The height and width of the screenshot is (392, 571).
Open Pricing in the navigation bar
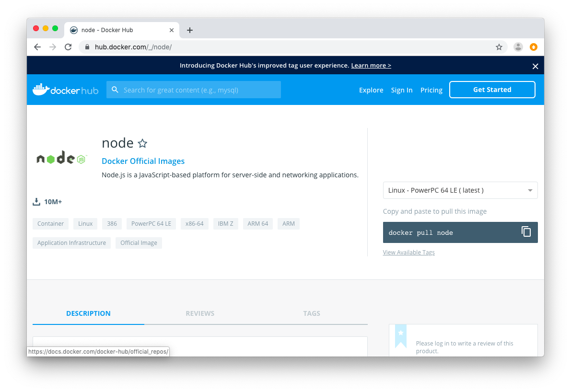click(x=431, y=90)
